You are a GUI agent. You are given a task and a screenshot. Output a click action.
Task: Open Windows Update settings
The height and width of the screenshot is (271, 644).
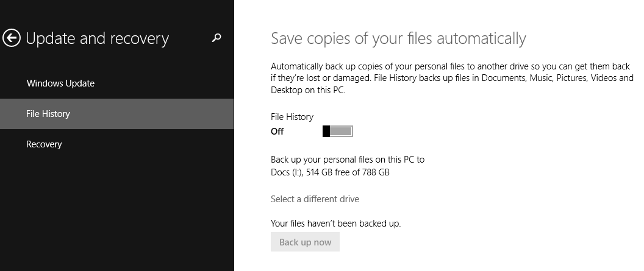(60, 83)
